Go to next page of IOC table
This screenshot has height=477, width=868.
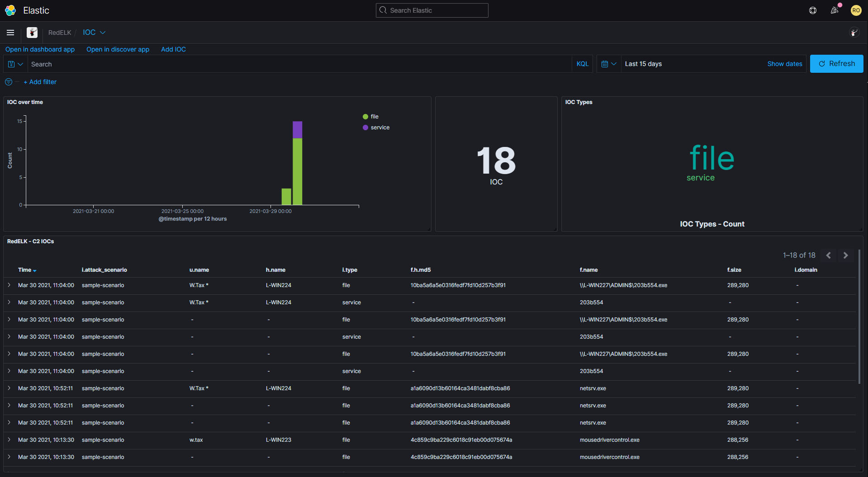845,255
